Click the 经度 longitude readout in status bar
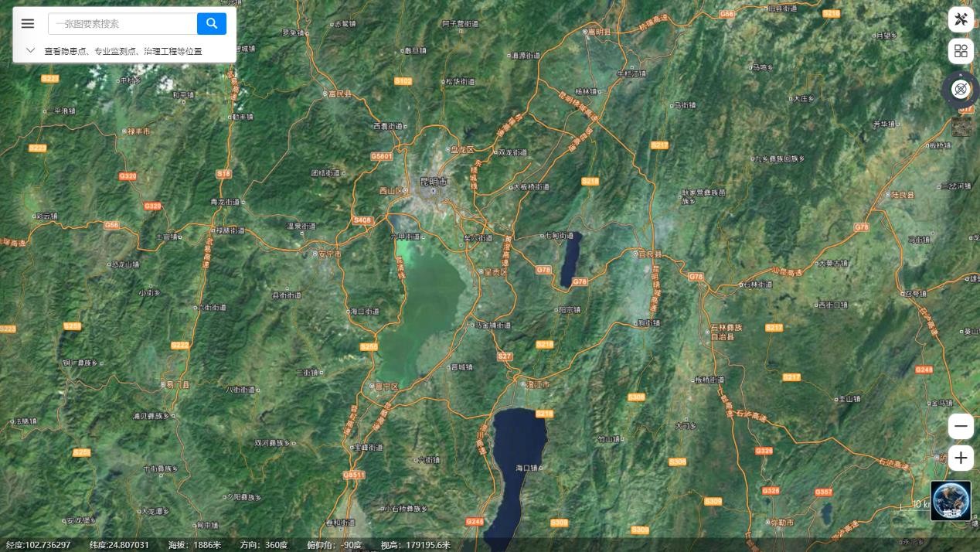Viewport: 980px width, 552px height. pos(39,545)
